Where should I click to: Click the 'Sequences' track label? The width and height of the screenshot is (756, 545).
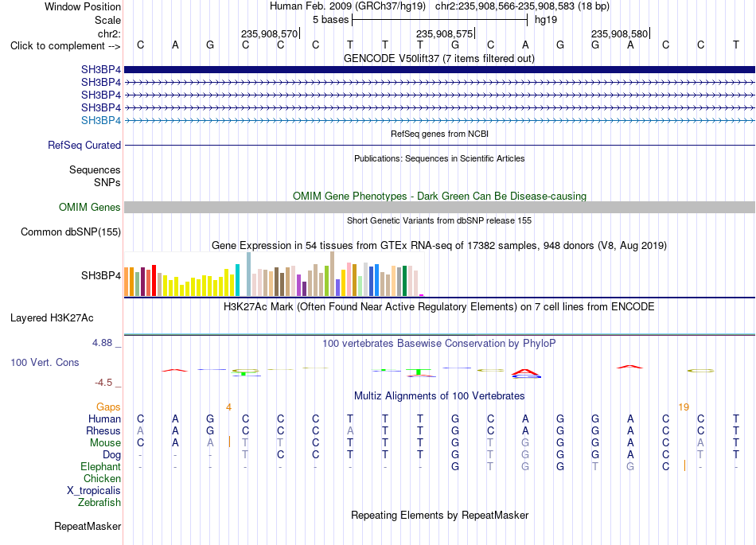[x=95, y=169]
